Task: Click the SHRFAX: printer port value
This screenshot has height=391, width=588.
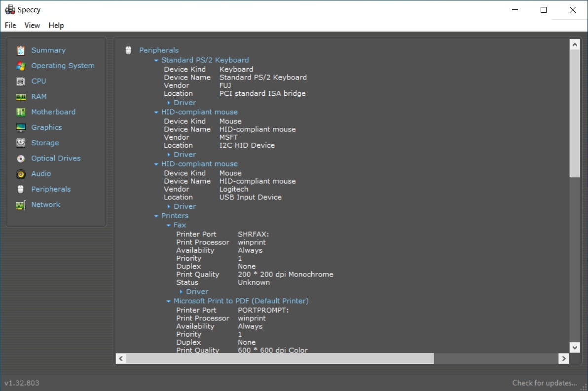Action: [x=254, y=234]
